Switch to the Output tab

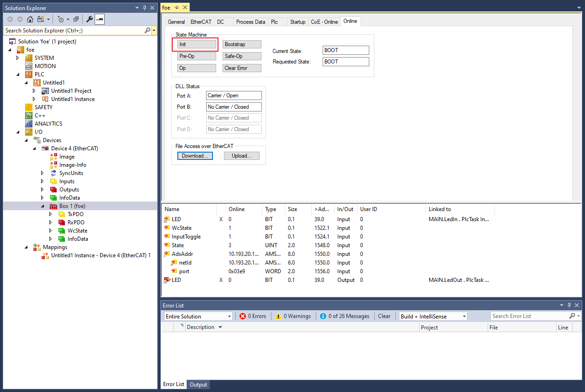click(x=198, y=385)
